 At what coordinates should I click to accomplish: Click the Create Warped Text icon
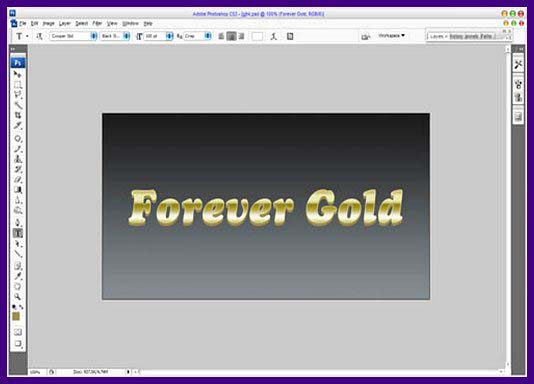(x=273, y=36)
